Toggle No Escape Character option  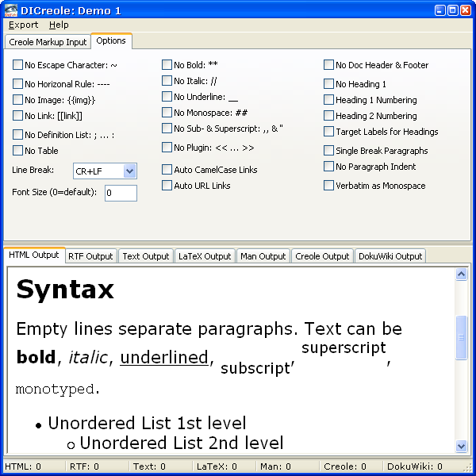point(18,65)
